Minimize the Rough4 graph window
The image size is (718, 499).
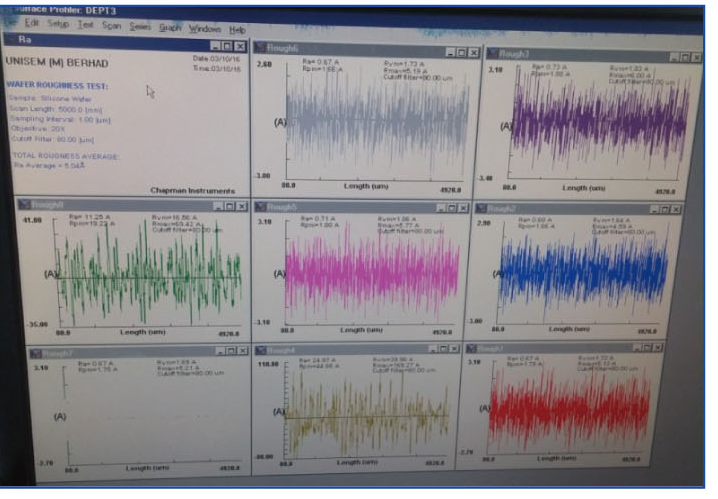[433, 349]
